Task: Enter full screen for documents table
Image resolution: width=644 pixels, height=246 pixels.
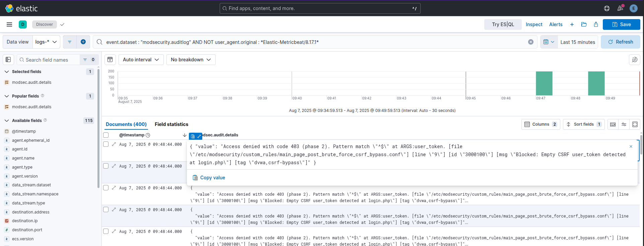Action: (x=635, y=124)
